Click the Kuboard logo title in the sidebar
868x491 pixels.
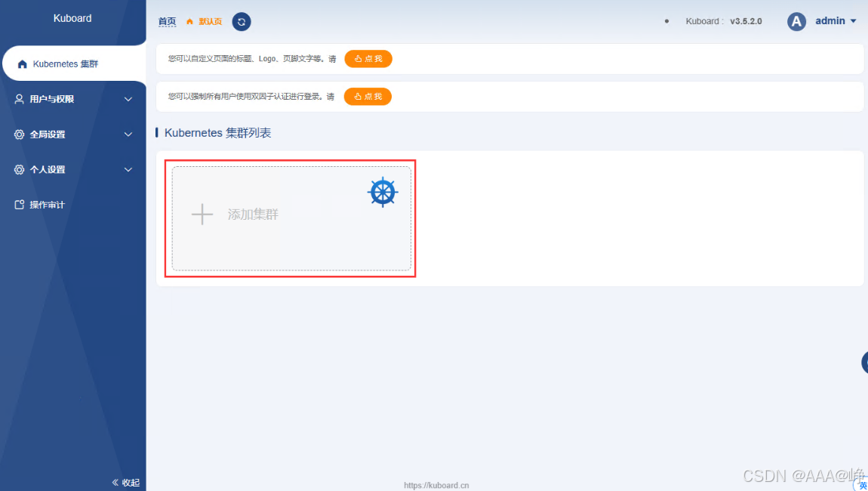point(72,18)
